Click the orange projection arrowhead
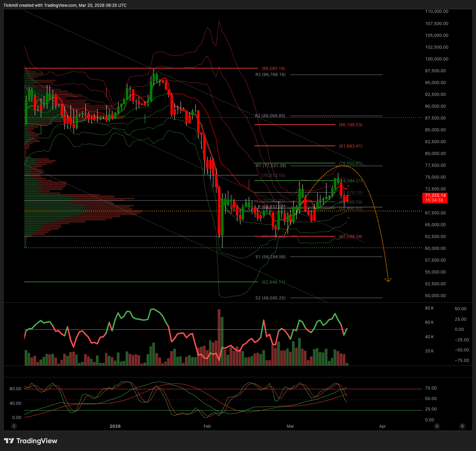Viewport: 476px width, 451px height. coord(388,280)
